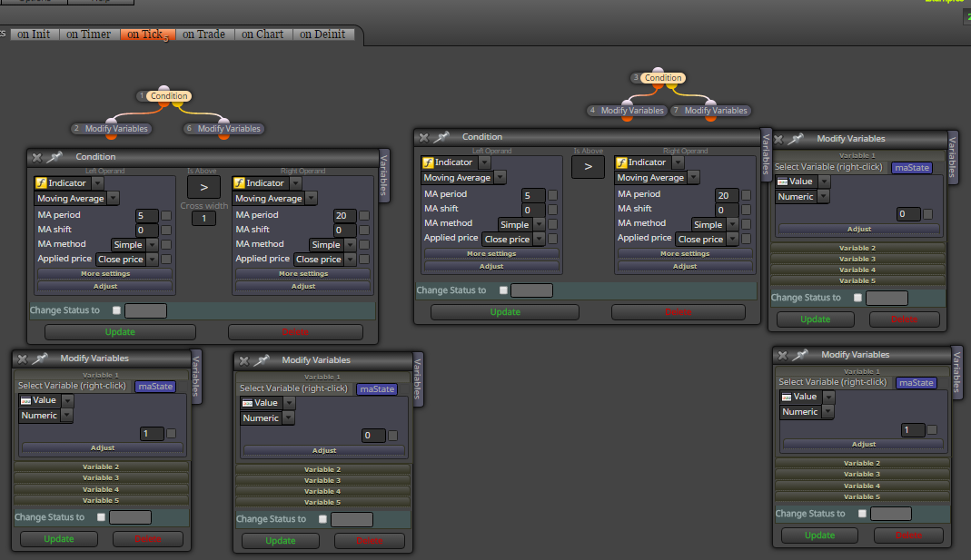Viewport: 971px width, 560px height.
Task: Close the bottom-left Modify Variables panel
Action: click(23, 359)
